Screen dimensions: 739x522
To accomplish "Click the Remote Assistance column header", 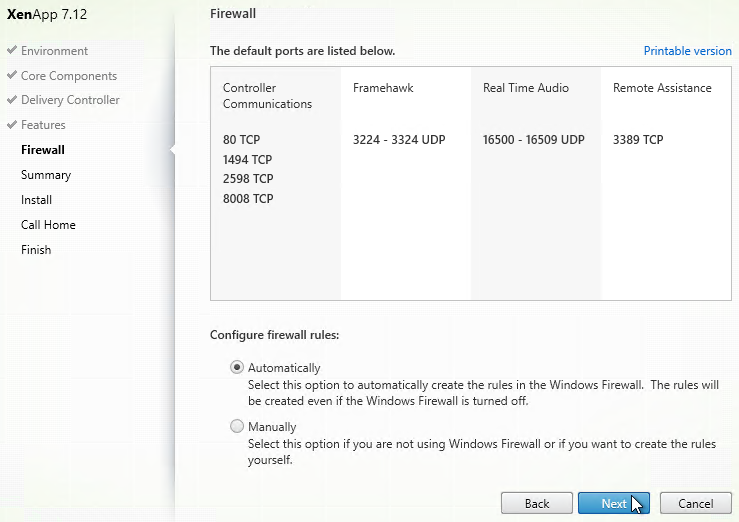I will click(x=662, y=88).
